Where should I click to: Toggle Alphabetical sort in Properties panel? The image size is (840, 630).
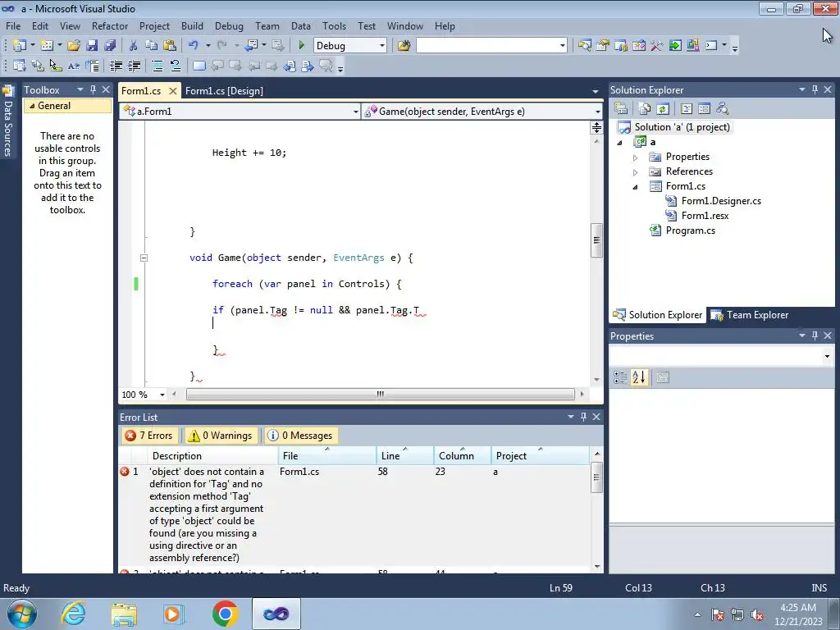638,377
